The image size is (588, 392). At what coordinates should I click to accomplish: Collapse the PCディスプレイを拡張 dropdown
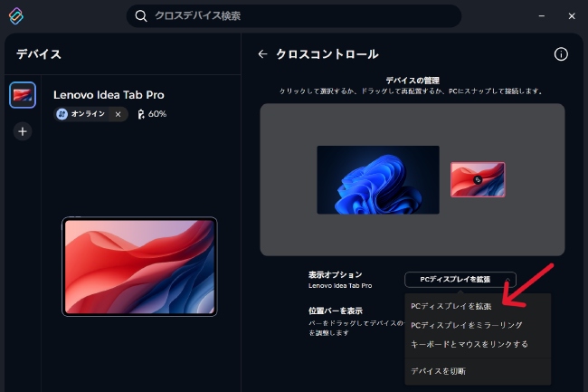click(x=460, y=280)
